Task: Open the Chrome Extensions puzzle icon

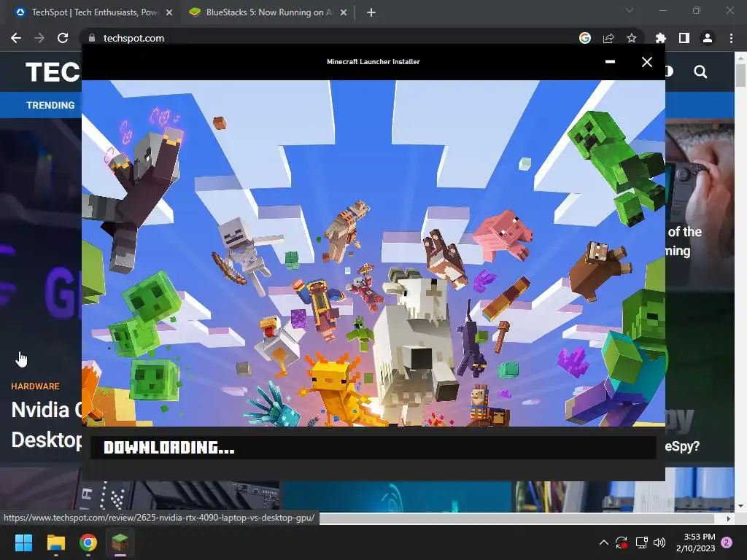Action: [x=660, y=38]
